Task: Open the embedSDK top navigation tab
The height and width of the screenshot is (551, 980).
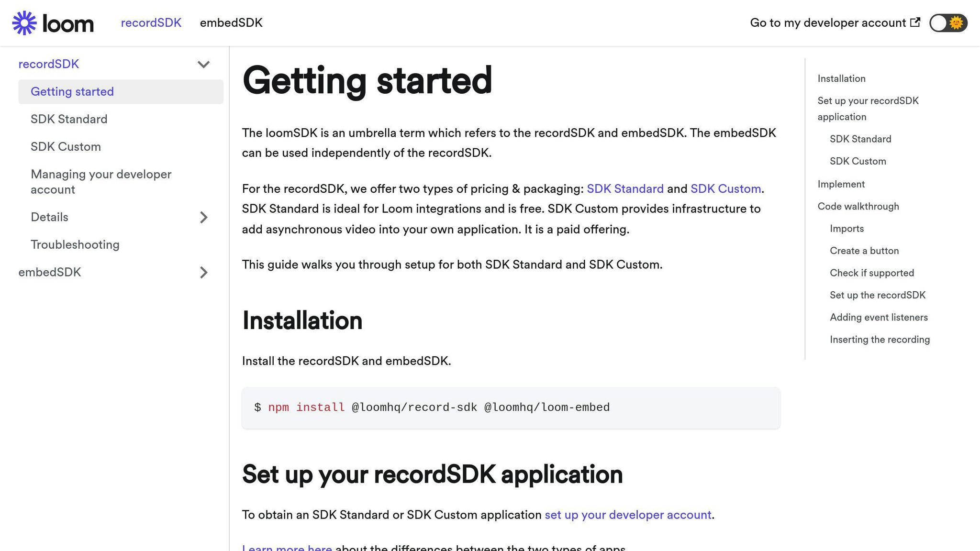Action: click(231, 23)
